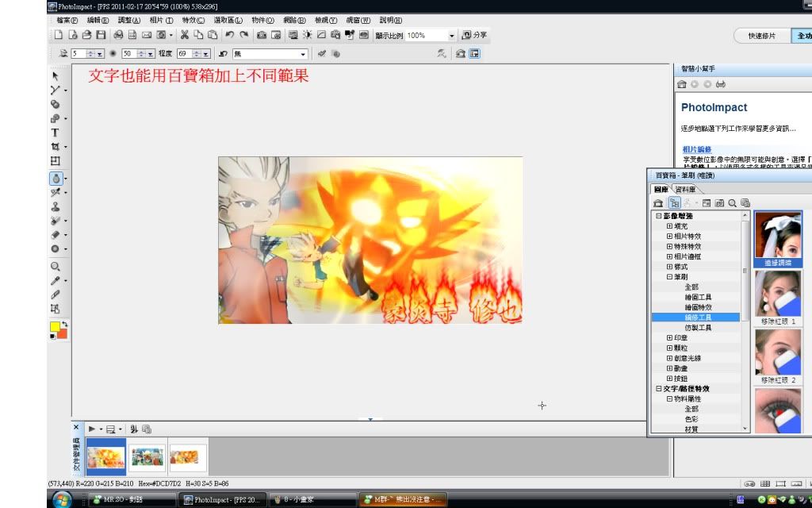Click the yellow foreground color swatch
The width and height of the screenshot is (812, 508).
pos(55,327)
